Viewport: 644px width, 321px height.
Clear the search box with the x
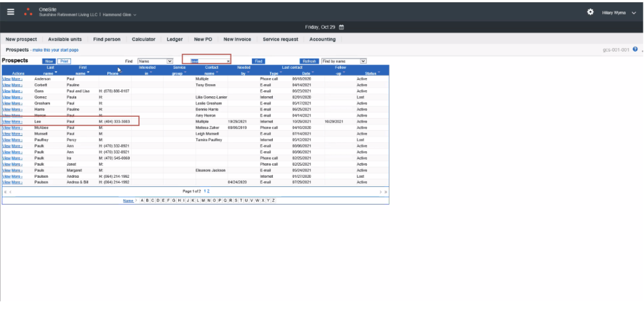(x=229, y=61)
